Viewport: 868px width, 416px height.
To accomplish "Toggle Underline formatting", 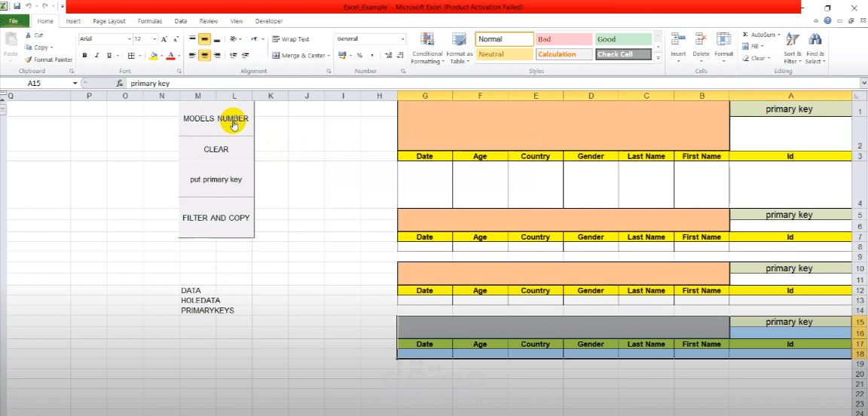I will point(109,56).
